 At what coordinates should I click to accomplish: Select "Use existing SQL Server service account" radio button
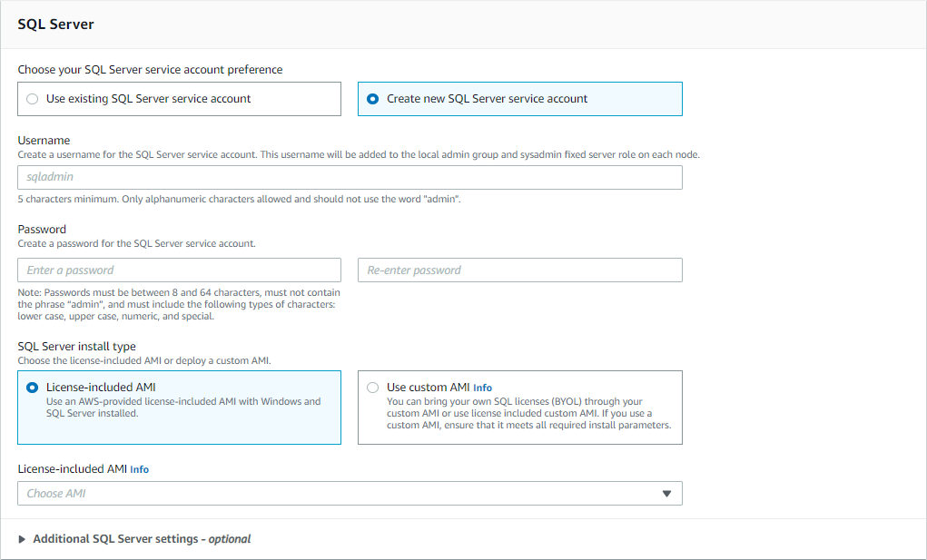click(x=32, y=98)
